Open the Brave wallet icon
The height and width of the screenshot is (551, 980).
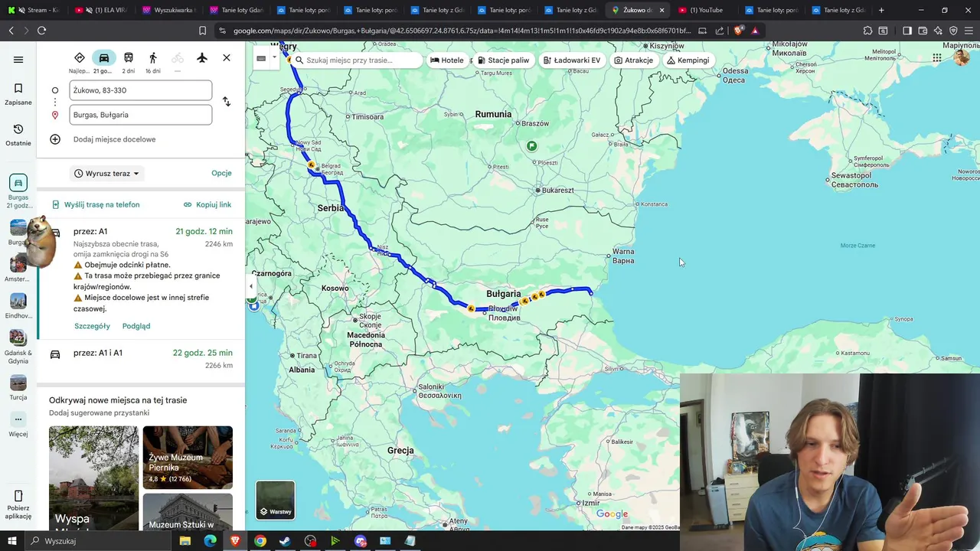pos(923,31)
